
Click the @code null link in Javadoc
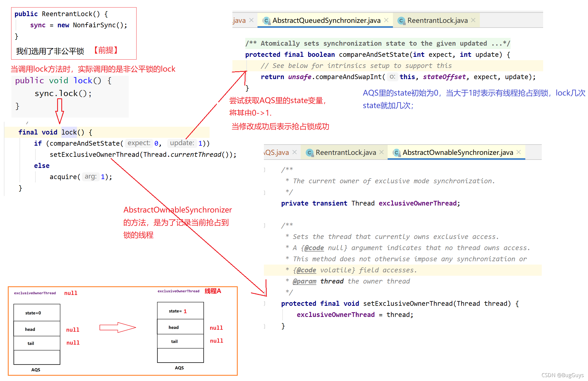click(x=314, y=248)
